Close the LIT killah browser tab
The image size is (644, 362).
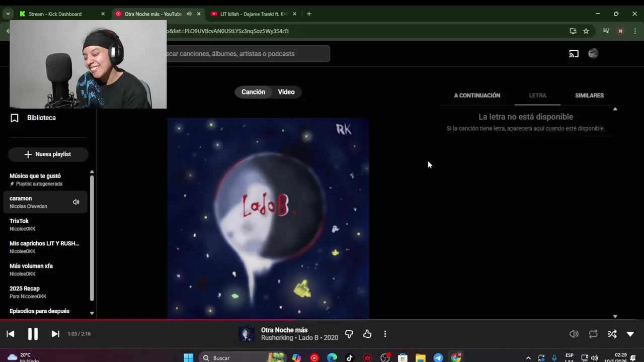pyautogui.click(x=294, y=14)
